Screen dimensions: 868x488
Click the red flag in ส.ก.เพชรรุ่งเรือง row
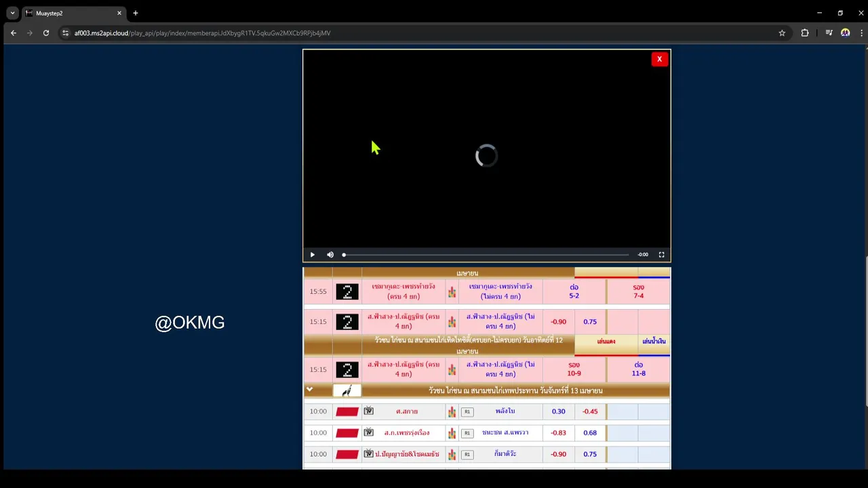(347, 433)
